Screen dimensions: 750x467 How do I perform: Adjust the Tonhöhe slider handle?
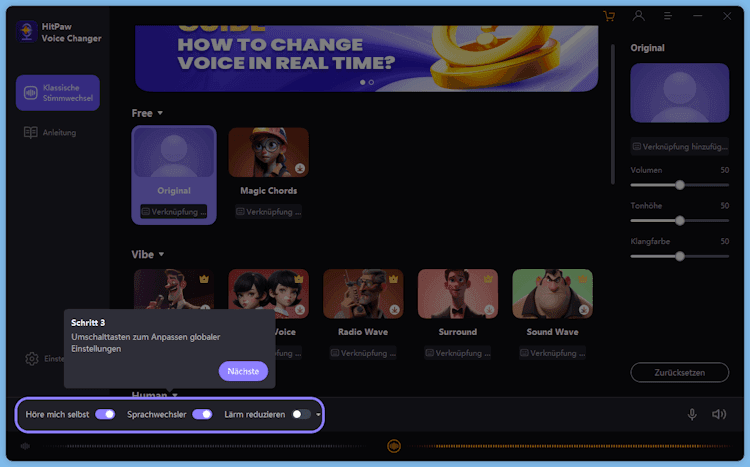[x=680, y=221]
